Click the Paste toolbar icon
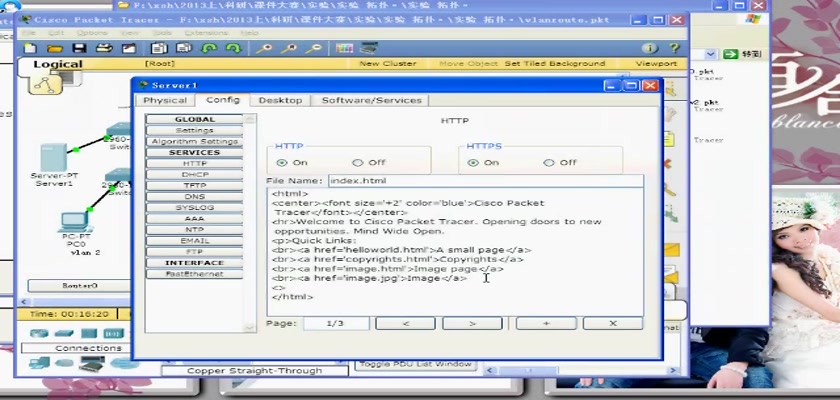The width and height of the screenshot is (840, 400). pyautogui.click(x=184, y=48)
